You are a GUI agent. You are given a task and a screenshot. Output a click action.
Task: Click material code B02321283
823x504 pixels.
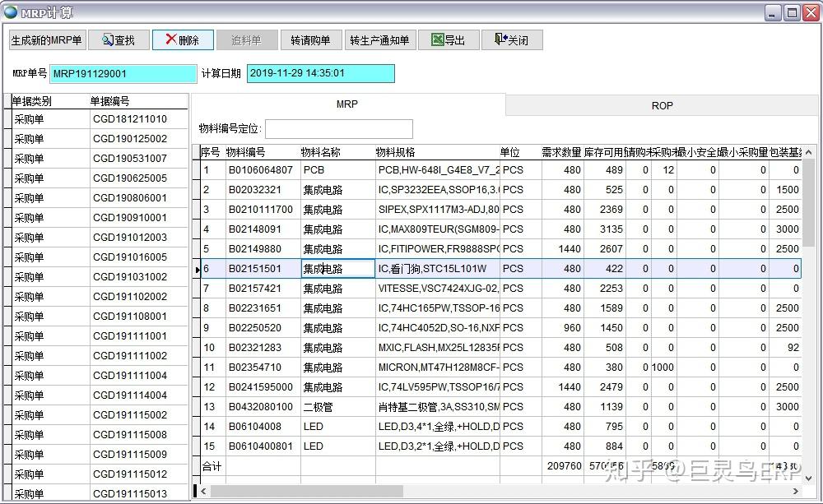click(255, 348)
